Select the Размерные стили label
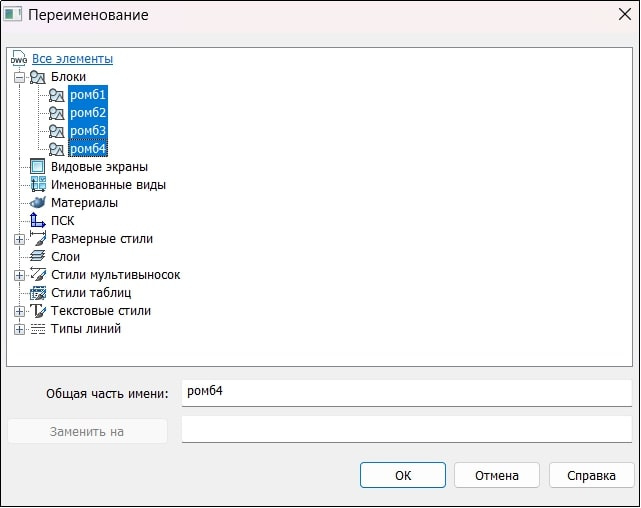The image size is (641, 508). (102, 239)
